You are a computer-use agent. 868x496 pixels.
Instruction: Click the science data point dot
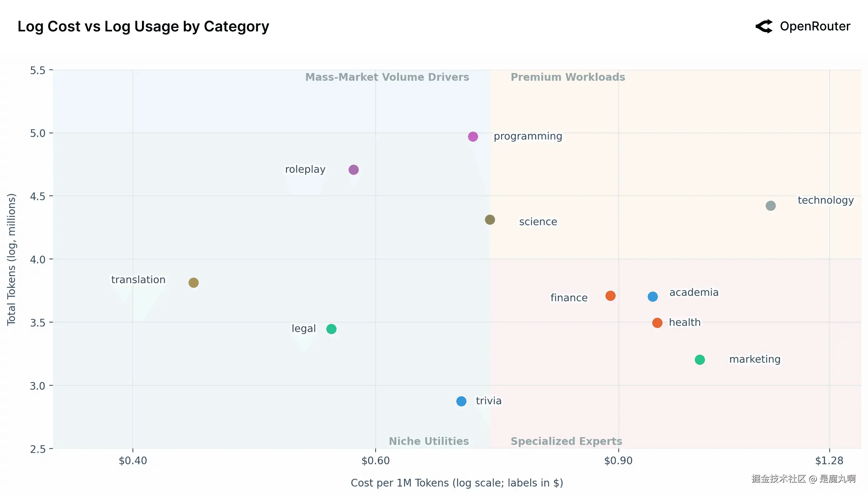(490, 220)
